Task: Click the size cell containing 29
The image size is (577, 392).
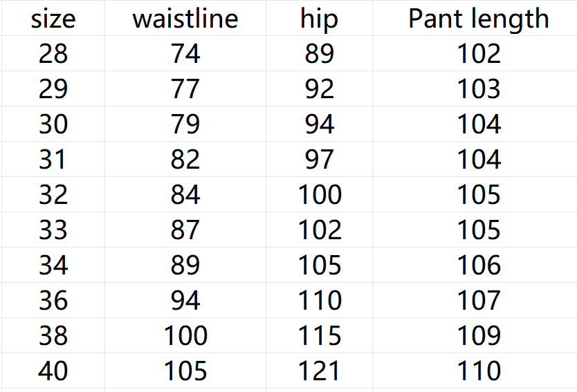Action: pyautogui.click(x=53, y=89)
